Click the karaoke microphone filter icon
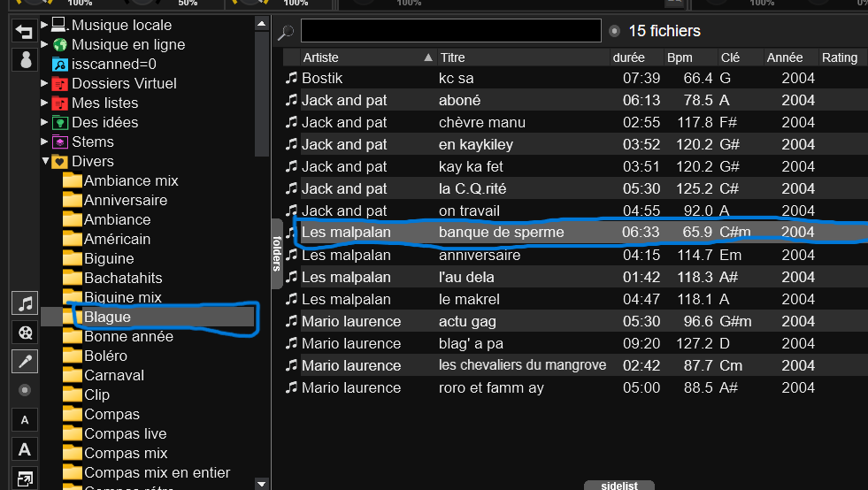 coord(25,361)
